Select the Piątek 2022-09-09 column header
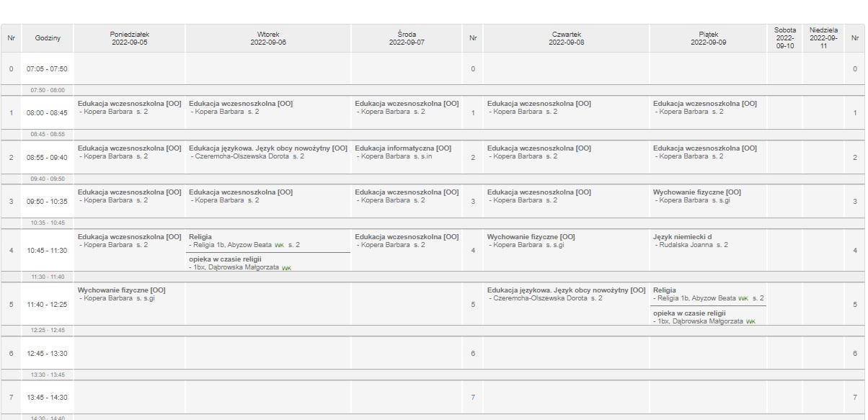868x420 pixels. pos(708,38)
